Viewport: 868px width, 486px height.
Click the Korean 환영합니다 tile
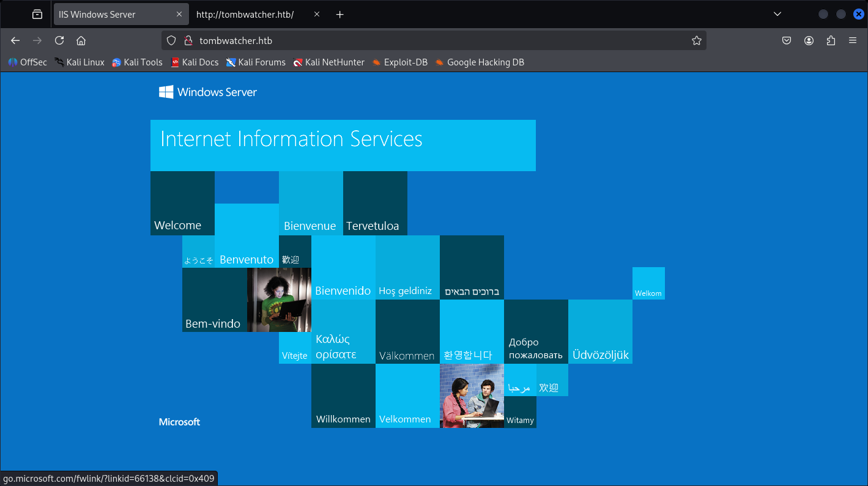pos(472,331)
